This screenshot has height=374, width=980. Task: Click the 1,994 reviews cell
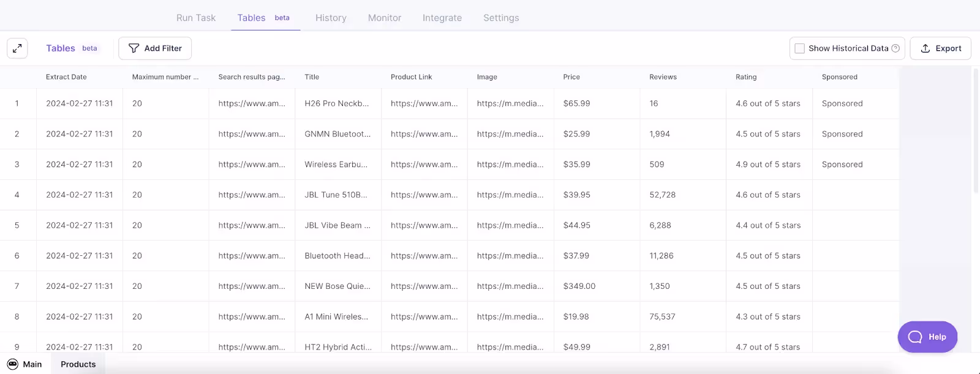tap(683, 134)
